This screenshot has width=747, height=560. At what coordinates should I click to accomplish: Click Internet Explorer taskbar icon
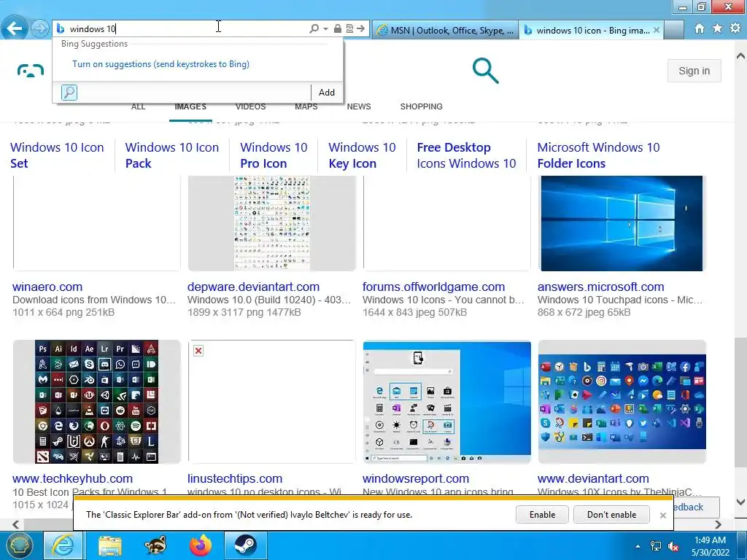pyautogui.click(x=63, y=545)
